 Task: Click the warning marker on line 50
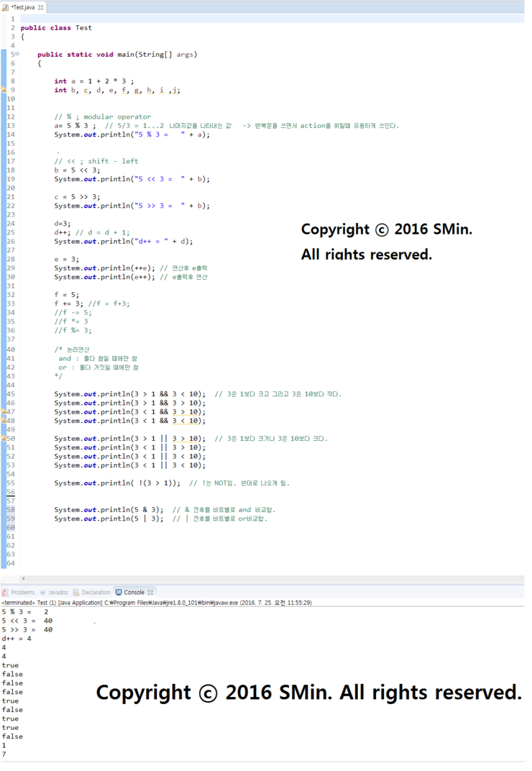coord(4,438)
